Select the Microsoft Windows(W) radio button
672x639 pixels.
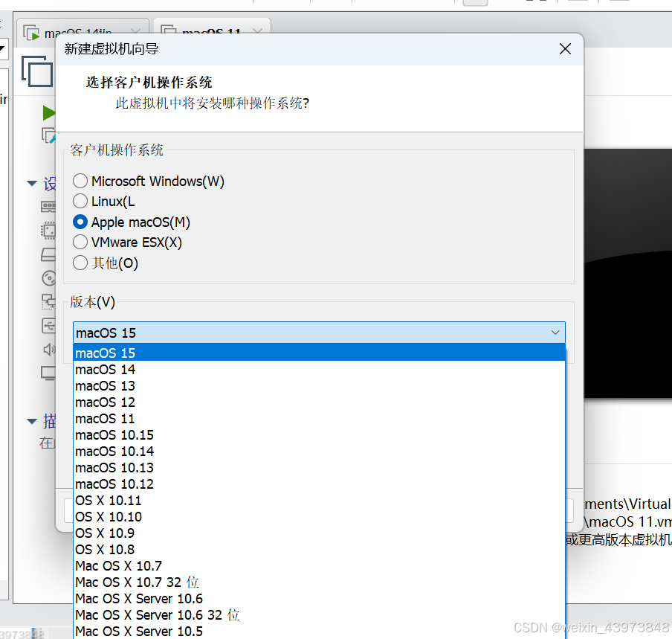tap(80, 181)
